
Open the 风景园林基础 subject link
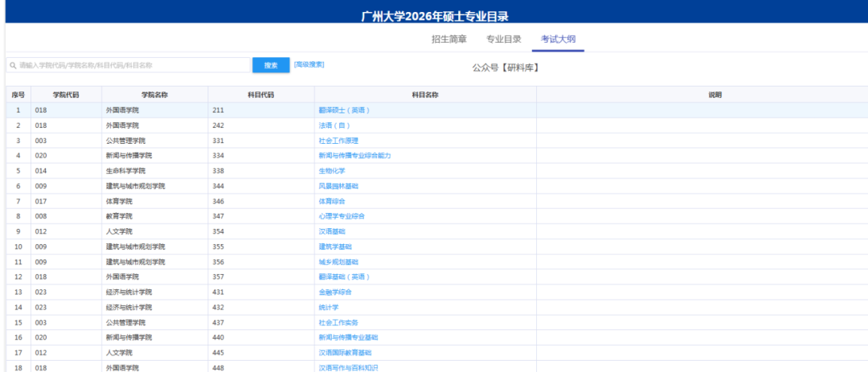point(338,186)
